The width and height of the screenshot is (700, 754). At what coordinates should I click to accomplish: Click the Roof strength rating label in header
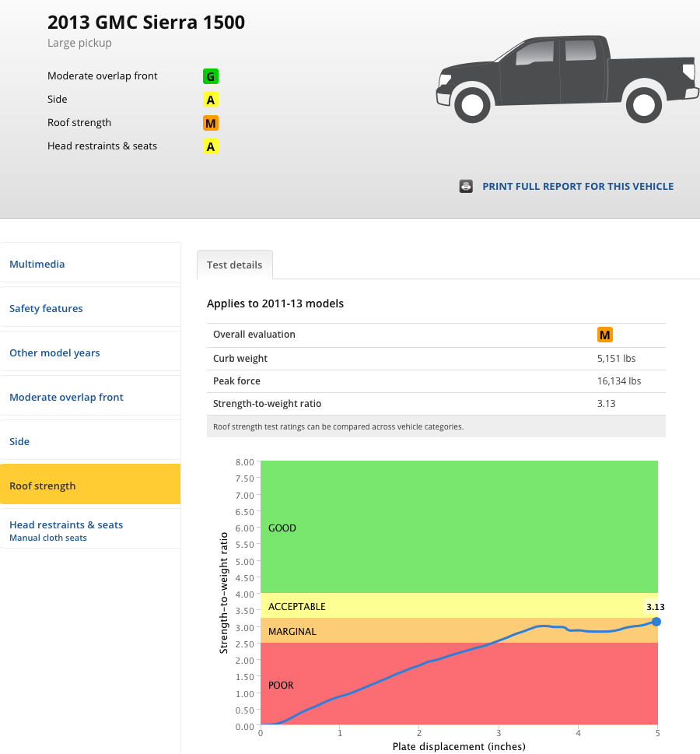pyautogui.click(x=79, y=123)
